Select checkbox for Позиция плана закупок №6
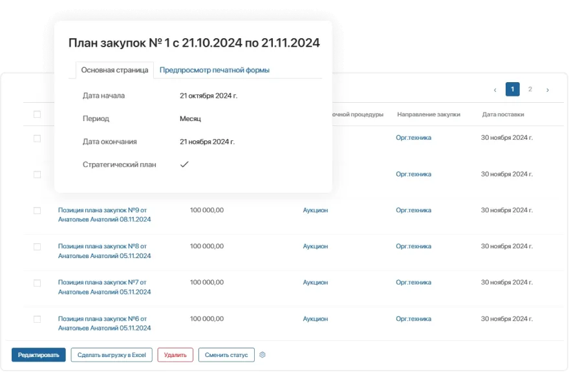This screenshot has height=392, width=569. click(37, 319)
